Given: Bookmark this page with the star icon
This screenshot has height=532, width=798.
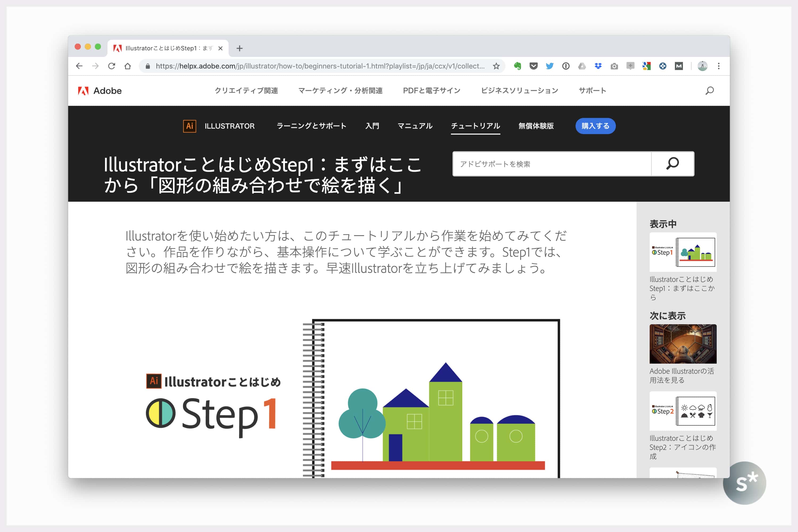Looking at the screenshot, I should coord(496,66).
